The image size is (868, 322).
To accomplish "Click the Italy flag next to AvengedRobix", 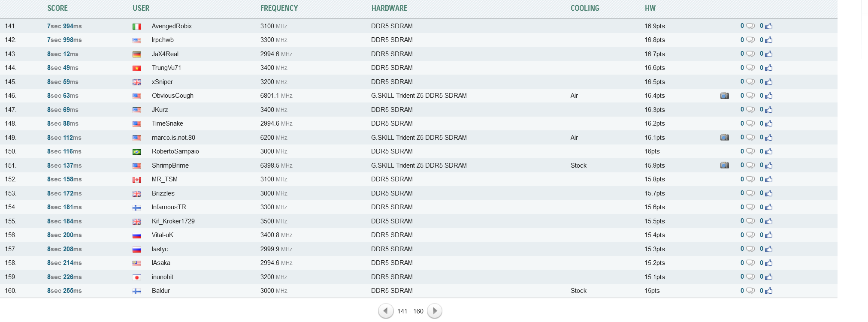I will coord(137,27).
